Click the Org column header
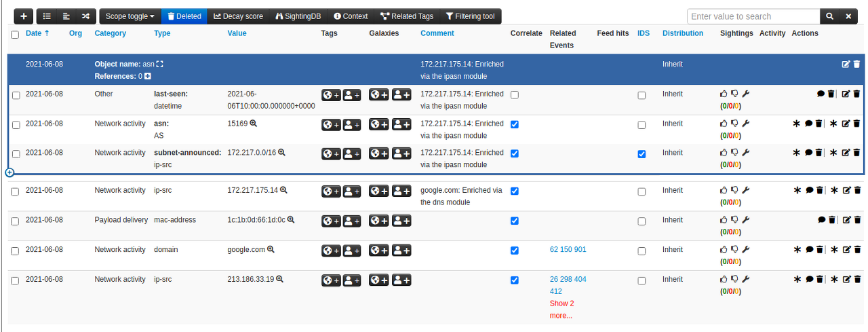Image resolution: width=868 pixels, height=332 pixels. point(75,33)
